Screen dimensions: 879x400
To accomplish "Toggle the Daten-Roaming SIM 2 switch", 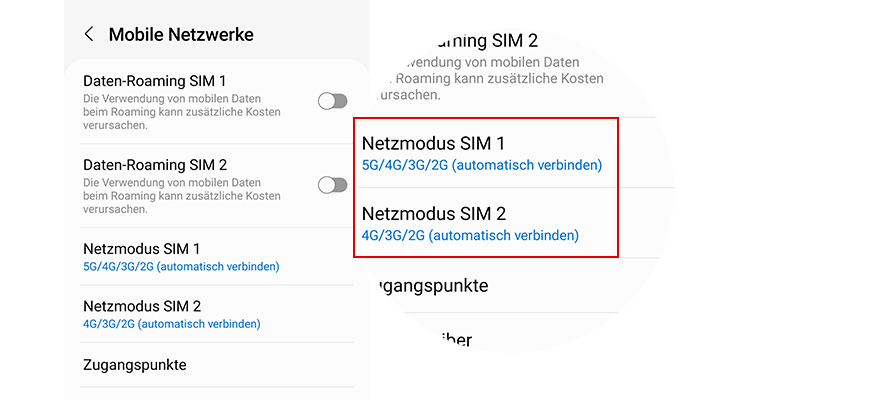I will point(332,185).
